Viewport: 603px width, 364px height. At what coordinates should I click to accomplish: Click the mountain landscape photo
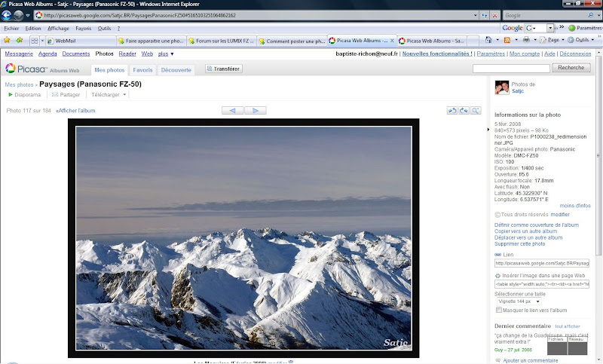tap(243, 238)
